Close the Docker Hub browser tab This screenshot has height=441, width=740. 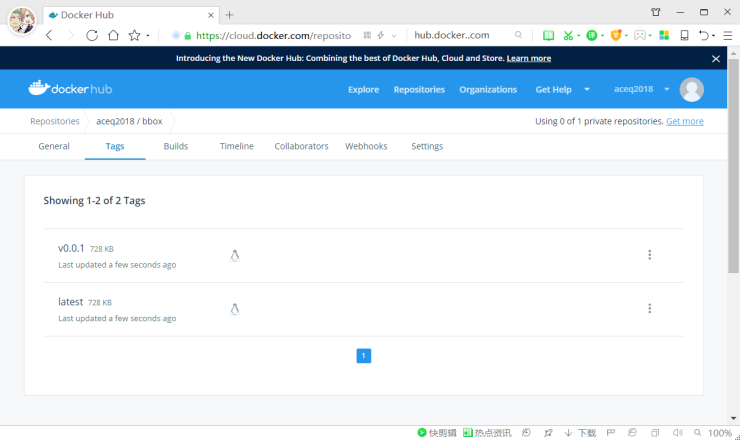[x=211, y=15]
